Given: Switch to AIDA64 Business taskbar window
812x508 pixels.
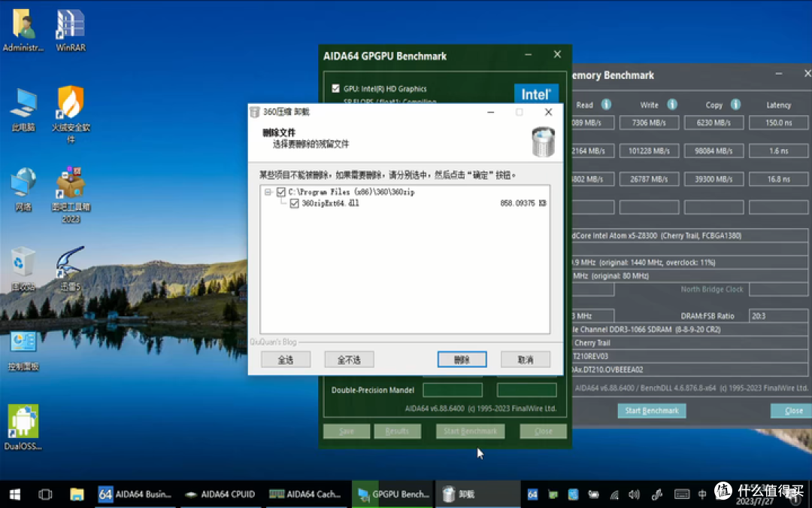Looking at the screenshot, I should click(x=135, y=494).
